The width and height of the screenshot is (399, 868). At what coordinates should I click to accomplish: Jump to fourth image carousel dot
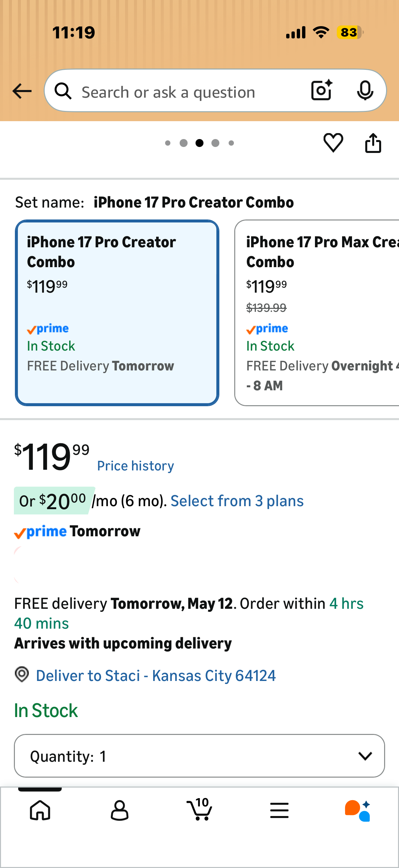215,143
